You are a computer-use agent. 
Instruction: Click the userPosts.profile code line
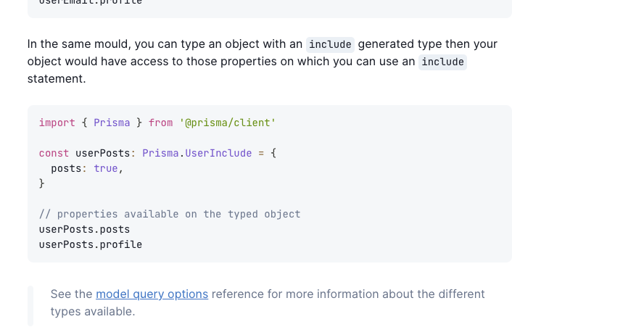[91, 244]
